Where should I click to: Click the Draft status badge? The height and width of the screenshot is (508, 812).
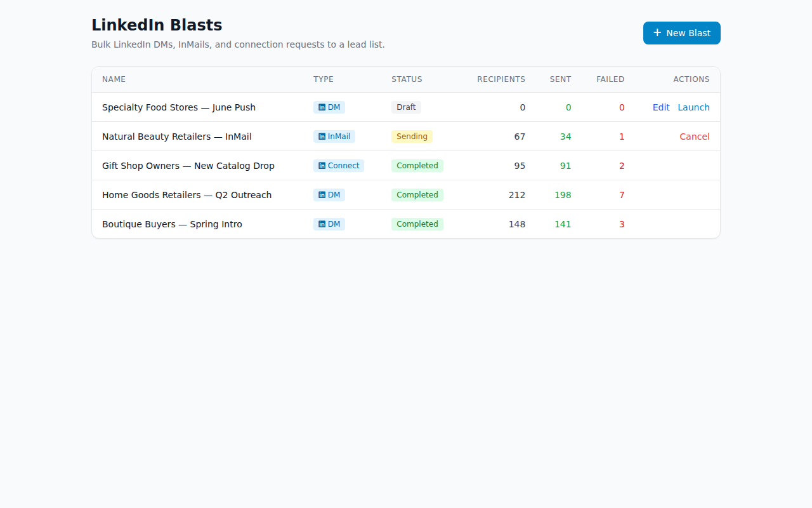point(406,107)
